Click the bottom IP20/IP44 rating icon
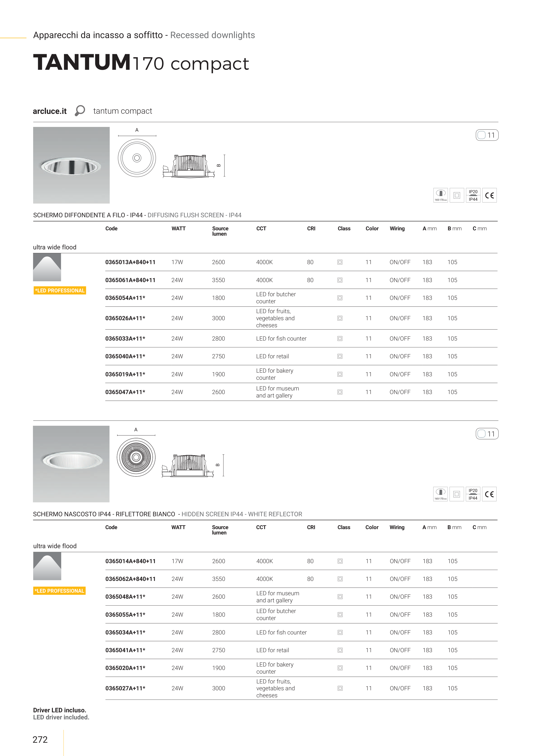Screen dimensions: 534x756 [x=473, y=494]
